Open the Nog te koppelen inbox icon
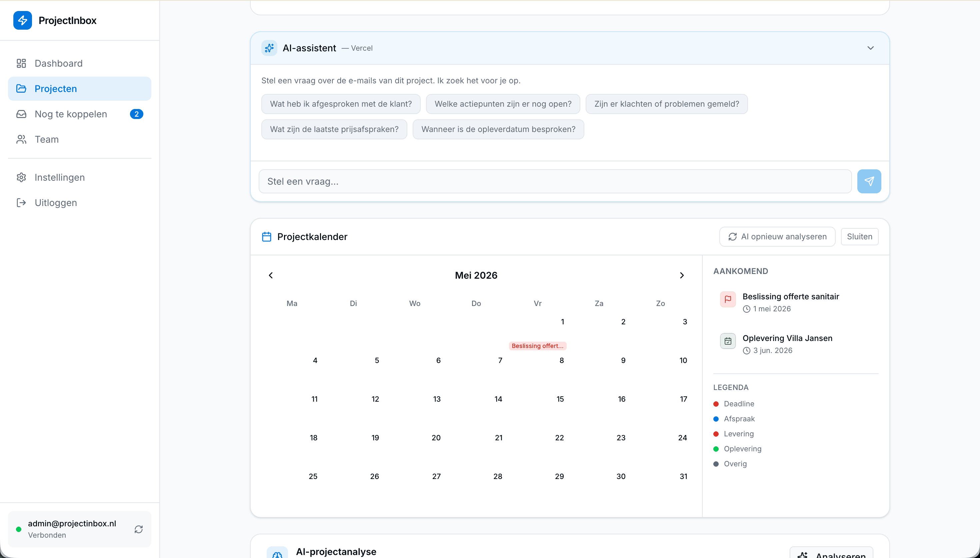This screenshot has height=558, width=980. 22,114
